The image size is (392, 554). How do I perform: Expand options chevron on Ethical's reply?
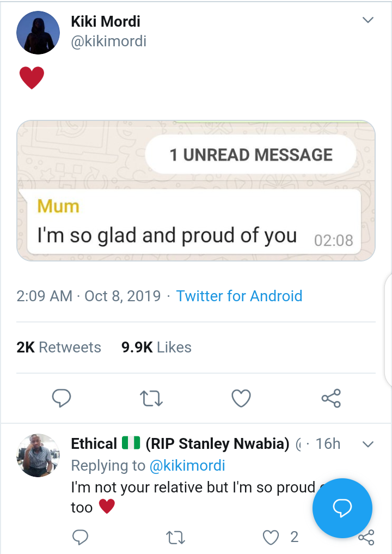(368, 444)
